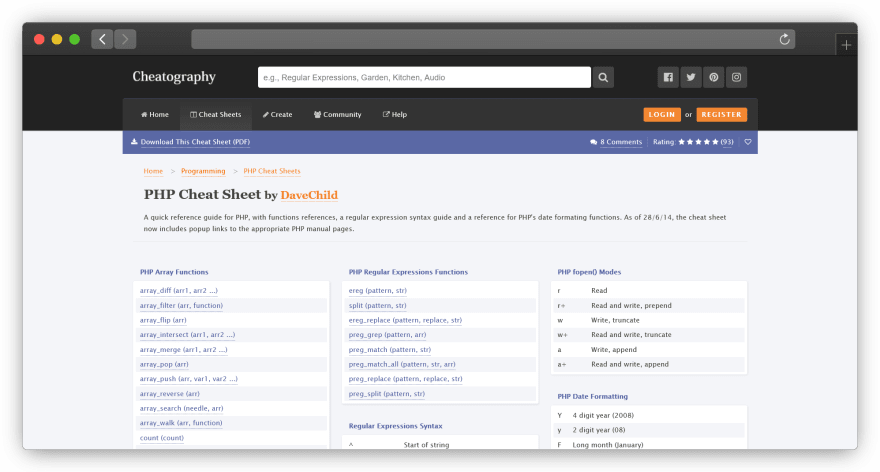Click the Cheatography logo
This screenshot has width=880, height=472.
(x=174, y=77)
